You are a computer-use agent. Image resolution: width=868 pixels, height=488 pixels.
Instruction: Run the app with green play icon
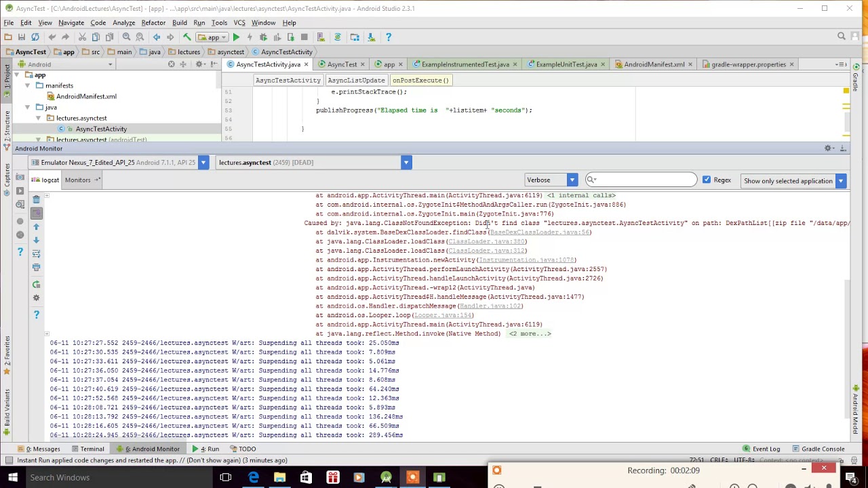236,37
